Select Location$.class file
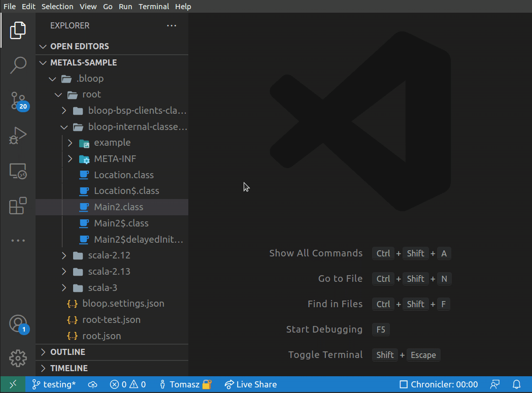 click(112, 191)
